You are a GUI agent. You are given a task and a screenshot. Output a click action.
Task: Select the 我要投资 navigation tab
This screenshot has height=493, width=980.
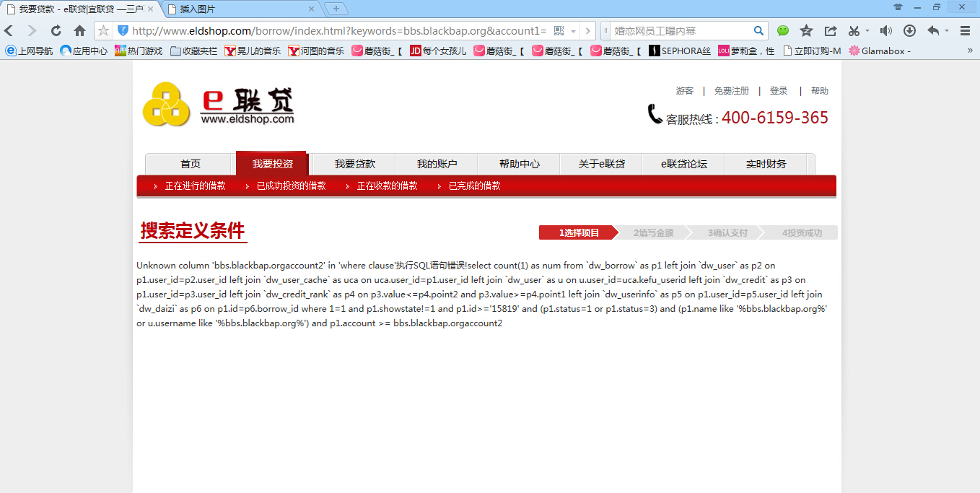pyautogui.click(x=272, y=164)
